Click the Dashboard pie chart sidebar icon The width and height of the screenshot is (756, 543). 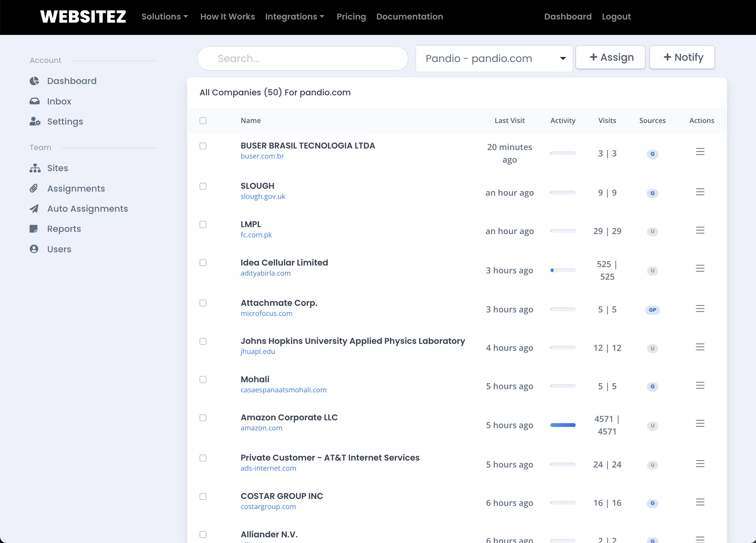click(x=34, y=81)
